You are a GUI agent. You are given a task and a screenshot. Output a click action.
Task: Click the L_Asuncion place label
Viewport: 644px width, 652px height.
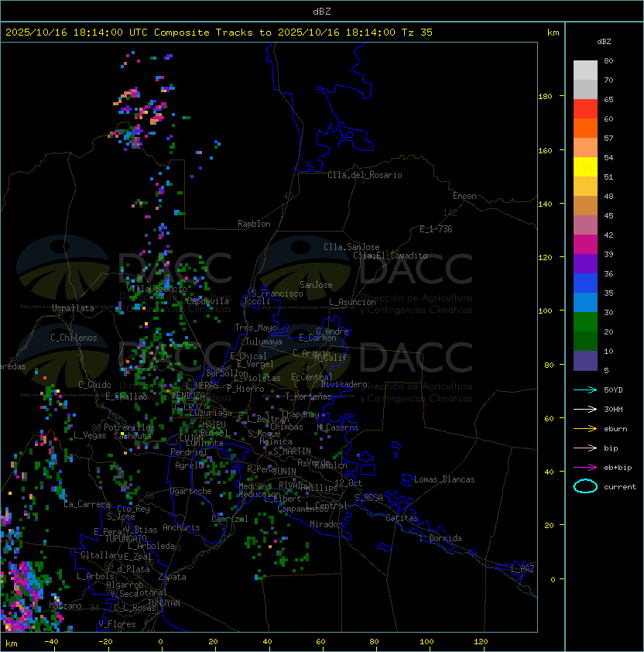coord(352,302)
